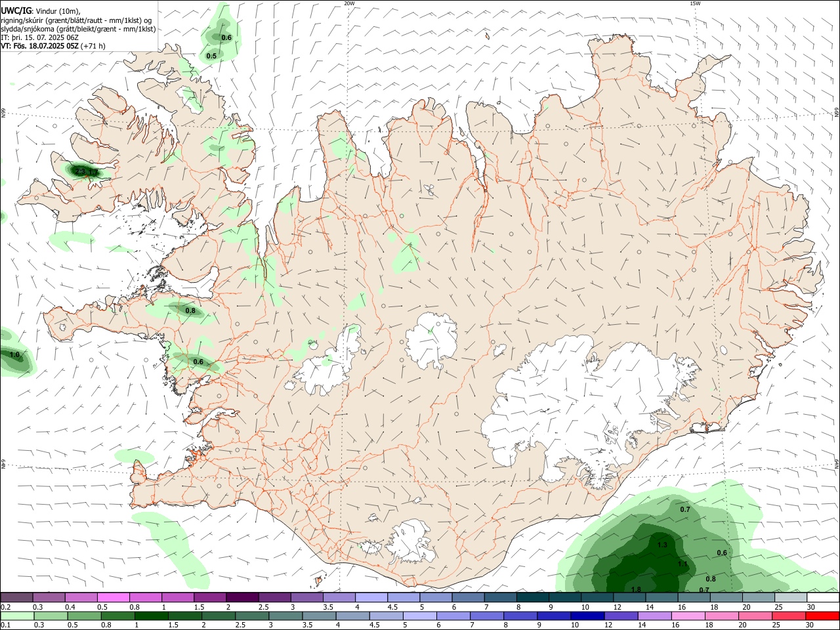Screen dimensions: 840x630
Task: Pick the light lavender swatch labeled 4 in upper legend
Action: tap(371, 597)
